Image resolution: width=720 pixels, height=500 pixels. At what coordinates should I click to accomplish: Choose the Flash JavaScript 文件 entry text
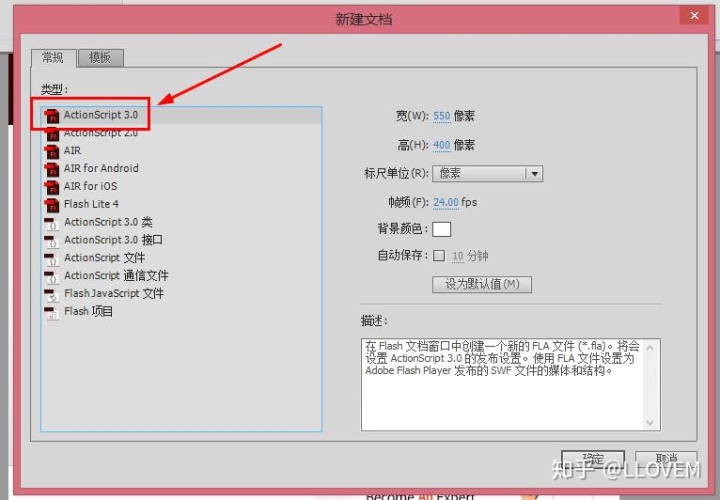click(x=114, y=293)
